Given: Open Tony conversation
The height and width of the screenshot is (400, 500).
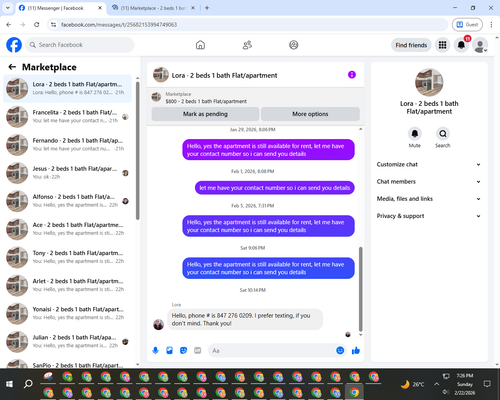Looking at the screenshot, I should pyautogui.click(x=67, y=257).
